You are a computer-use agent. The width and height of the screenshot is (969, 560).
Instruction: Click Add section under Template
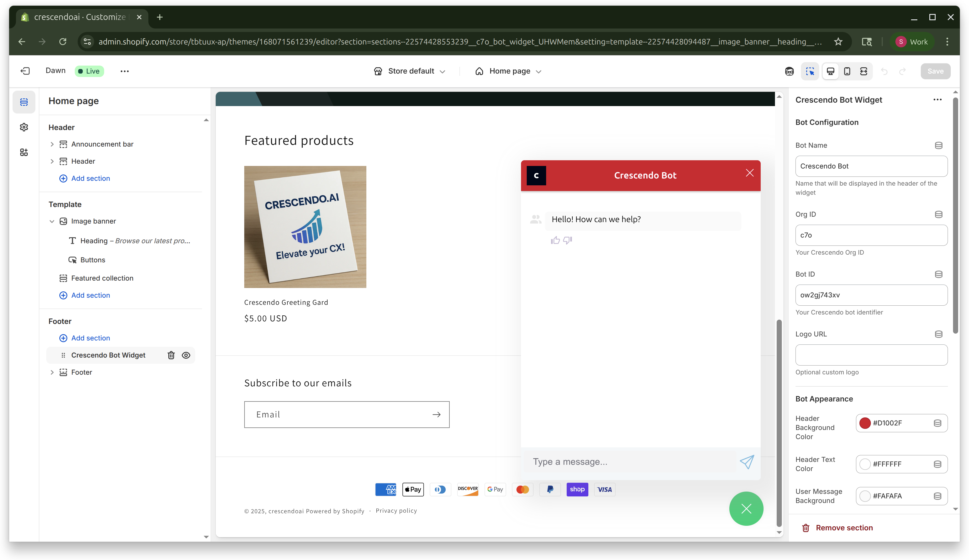point(90,295)
